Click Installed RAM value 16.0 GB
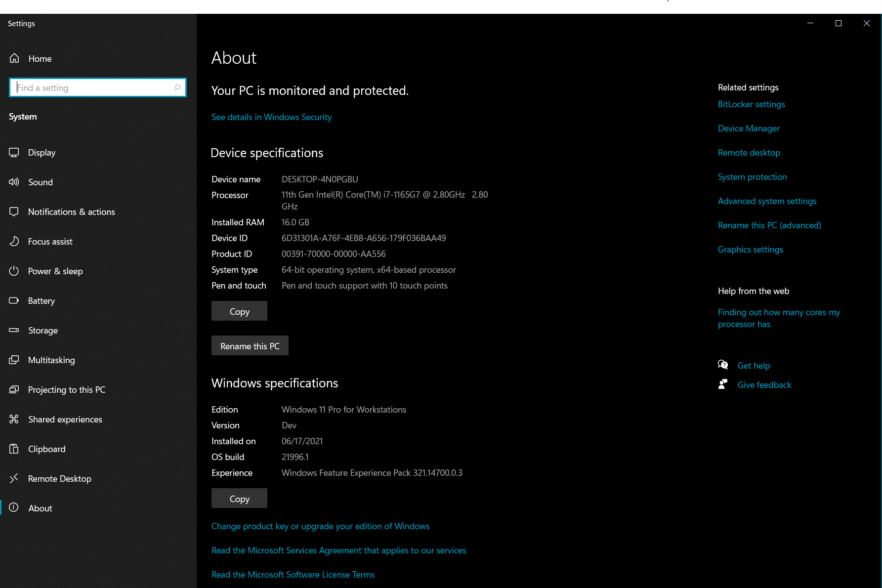Viewport: 882px width, 588px height. (x=295, y=222)
